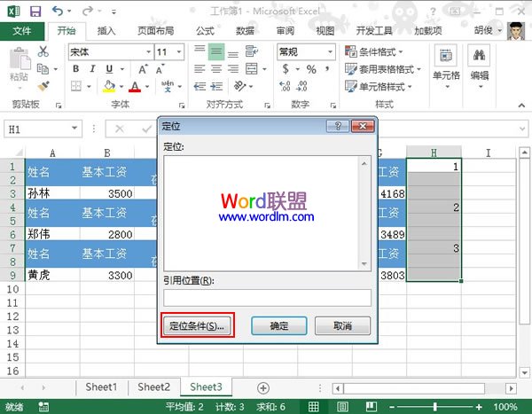Click the 确定 OK button
The image size is (532, 414).
279,325
